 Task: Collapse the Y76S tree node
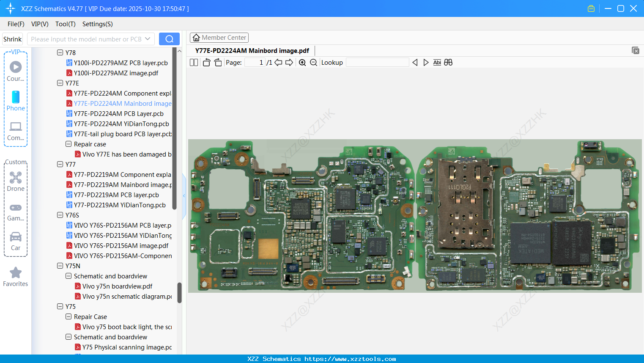pos(60,215)
